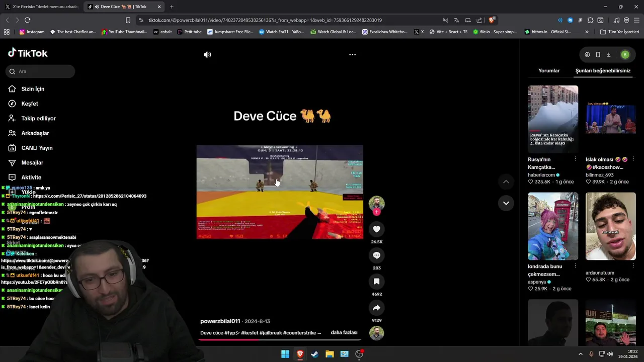
Task: Switch to the X'te Perisic browser tab
Action: coord(41,7)
